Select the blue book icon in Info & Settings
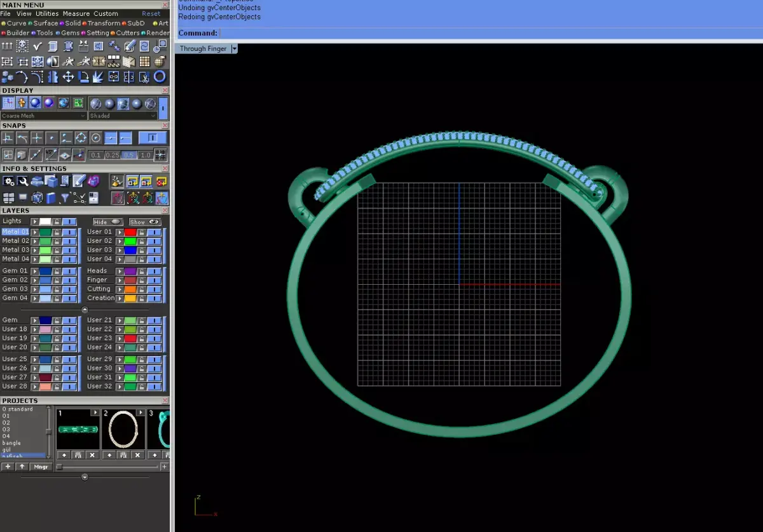 [x=50, y=198]
